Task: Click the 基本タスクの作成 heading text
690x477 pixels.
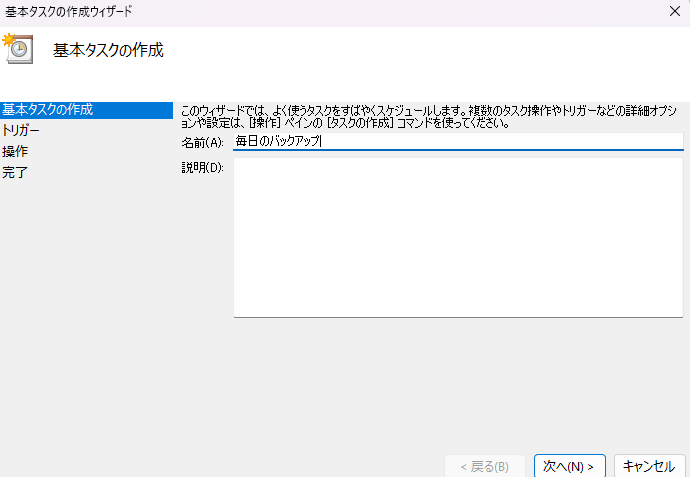Action: [108, 50]
